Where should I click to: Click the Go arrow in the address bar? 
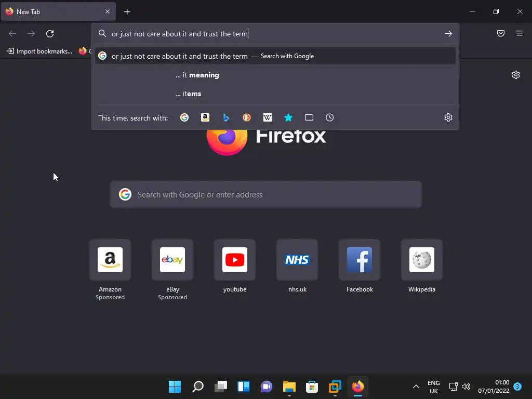click(448, 34)
